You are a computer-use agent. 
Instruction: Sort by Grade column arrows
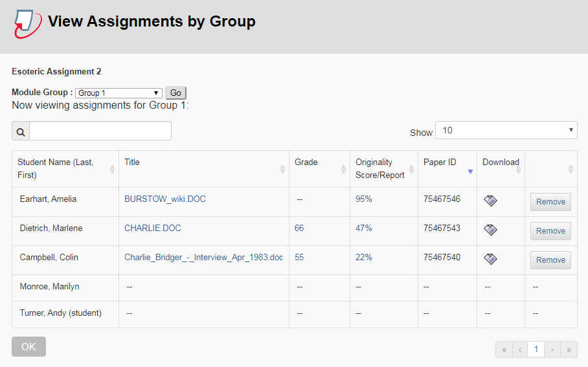coord(343,169)
